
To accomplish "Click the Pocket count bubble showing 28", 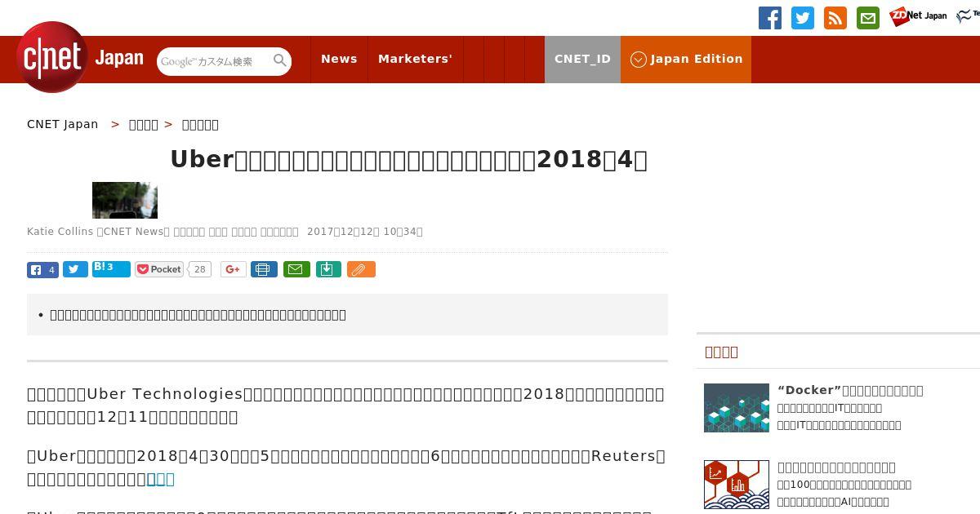I will point(201,269).
